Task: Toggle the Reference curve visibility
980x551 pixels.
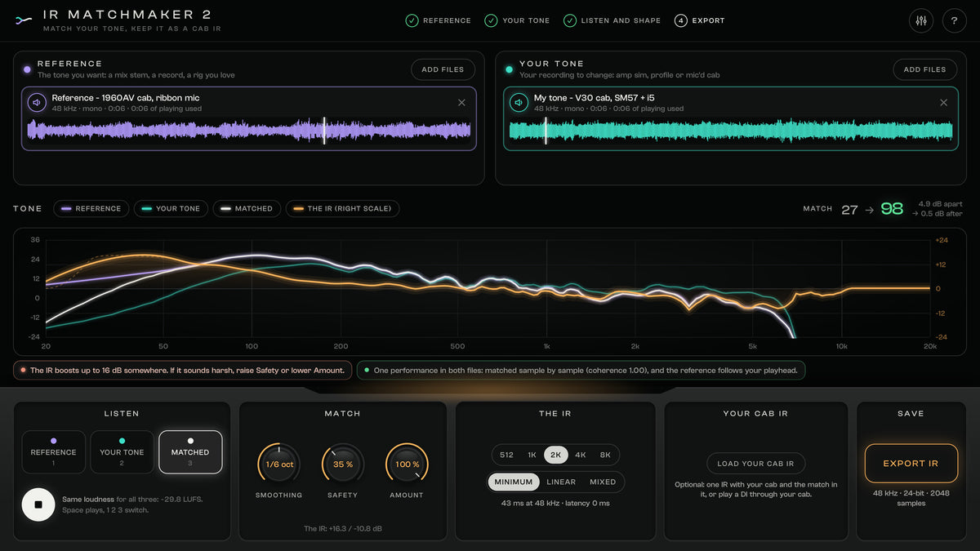Action: click(x=91, y=209)
